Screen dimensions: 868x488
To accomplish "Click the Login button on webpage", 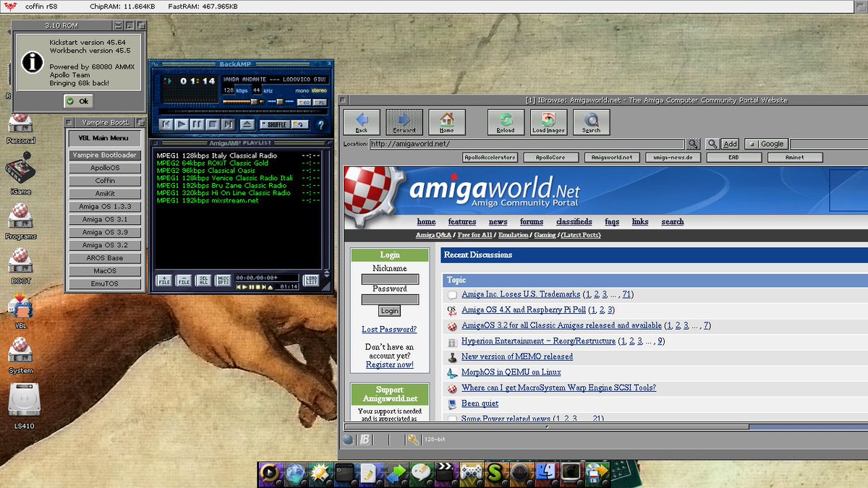I will (389, 311).
